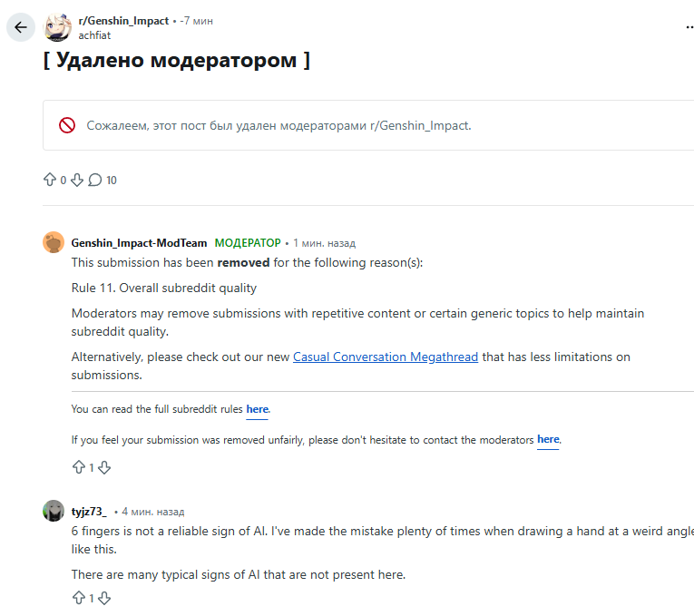Downvote the tyjz73_ comment
The height and width of the screenshot is (616, 694).
(x=104, y=598)
